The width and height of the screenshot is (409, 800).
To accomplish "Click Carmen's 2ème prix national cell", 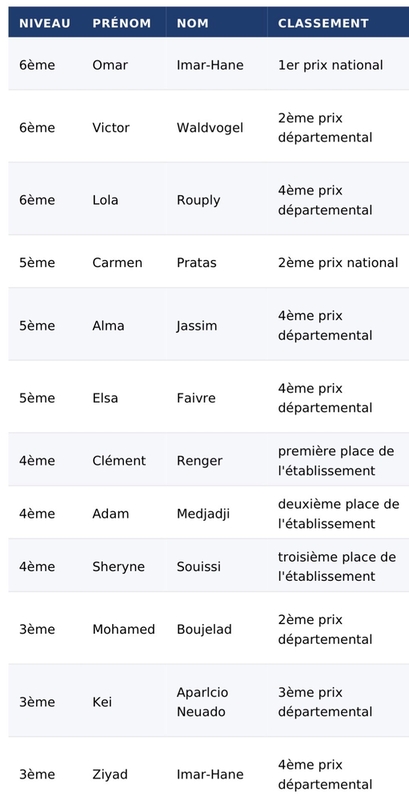I will click(338, 263).
